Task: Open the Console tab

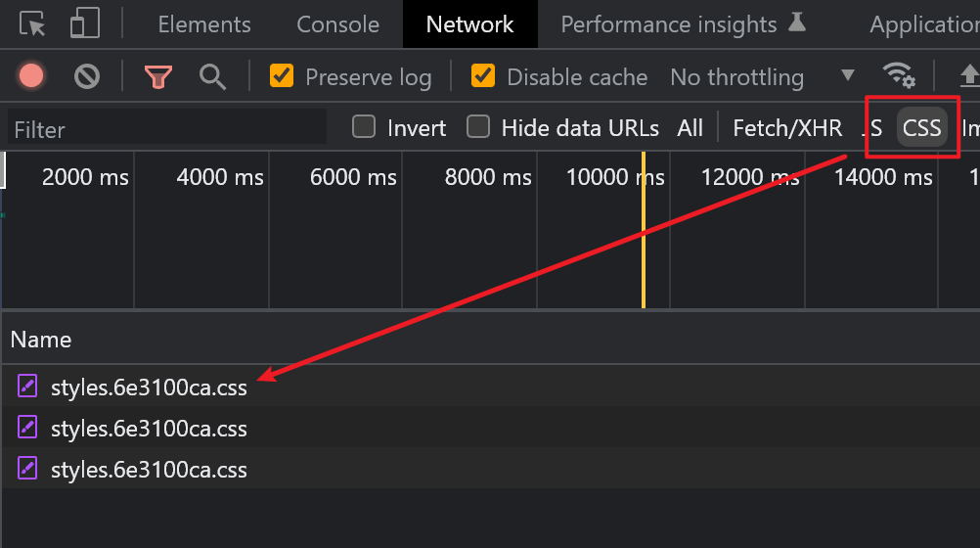Action: (337, 24)
